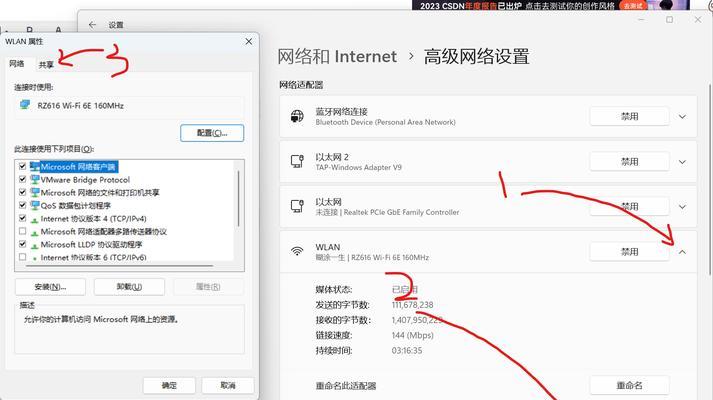This screenshot has width=713, height=400.
Task: Click the component list horizontal scrollbar
Action: [121, 265]
